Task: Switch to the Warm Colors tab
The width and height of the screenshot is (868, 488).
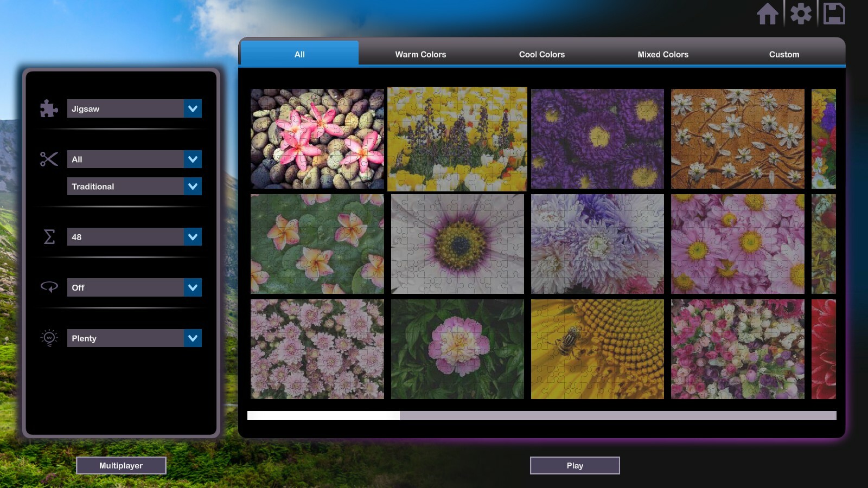Action: coord(420,54)
